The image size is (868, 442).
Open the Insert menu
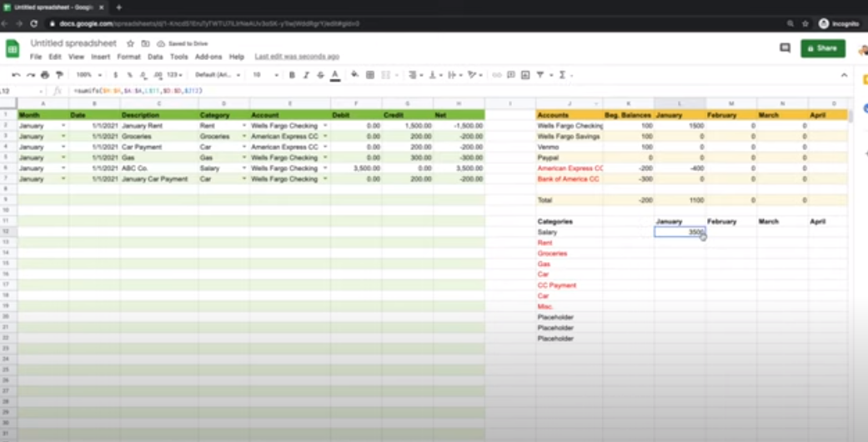coord(101,57)
